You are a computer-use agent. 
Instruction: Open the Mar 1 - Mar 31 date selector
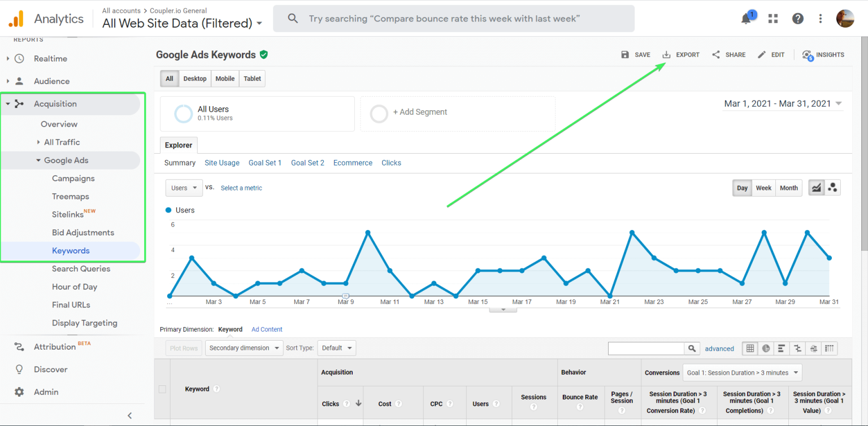(782, 103)
